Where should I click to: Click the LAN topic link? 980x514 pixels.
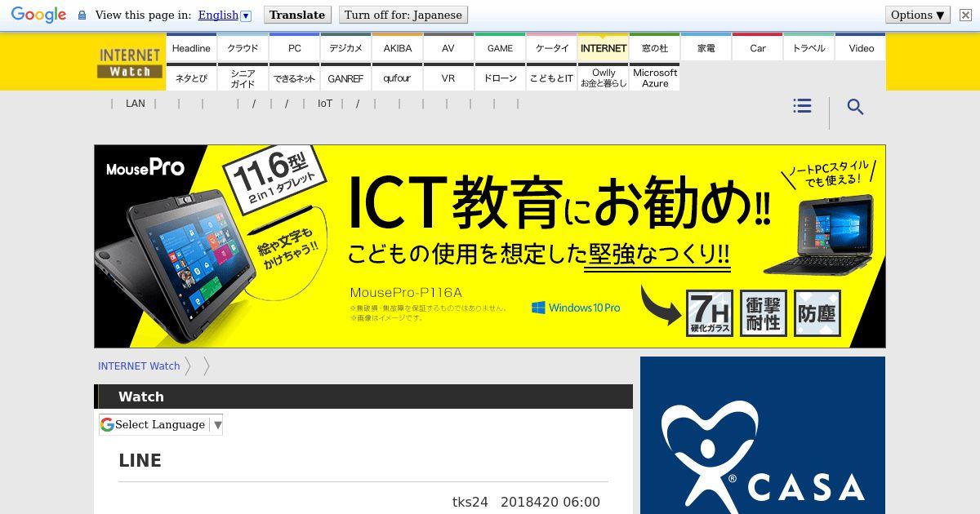pyautogui.click(x=136, y=104)
